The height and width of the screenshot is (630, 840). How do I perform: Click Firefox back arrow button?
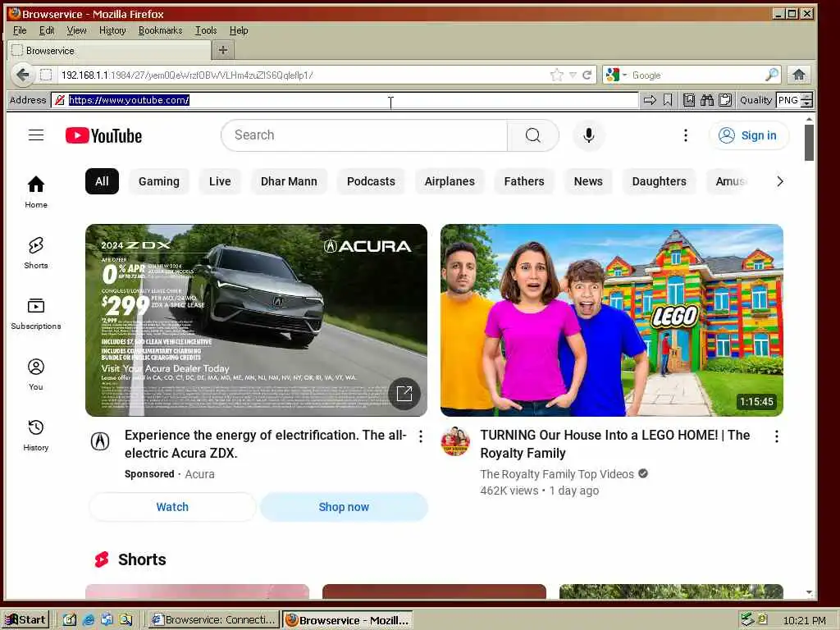pyautogui.click(x=22, y=75)
